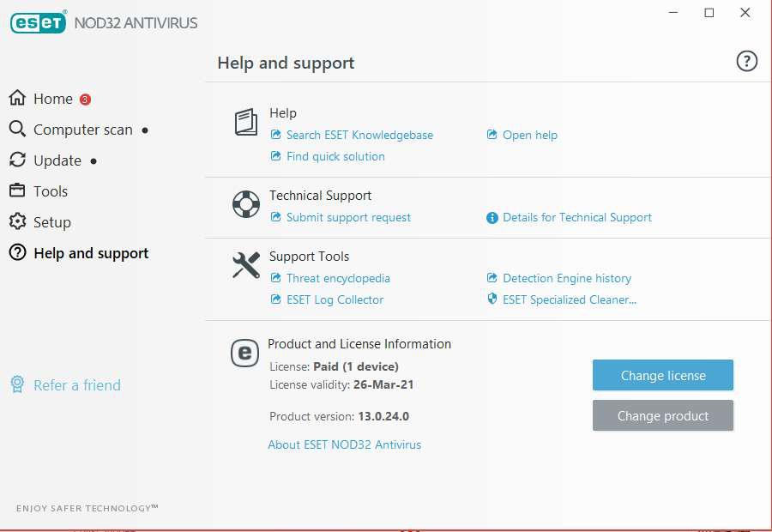
Task: Open ESET Specialized Cleaner link
Action: (x=570, y=300)
